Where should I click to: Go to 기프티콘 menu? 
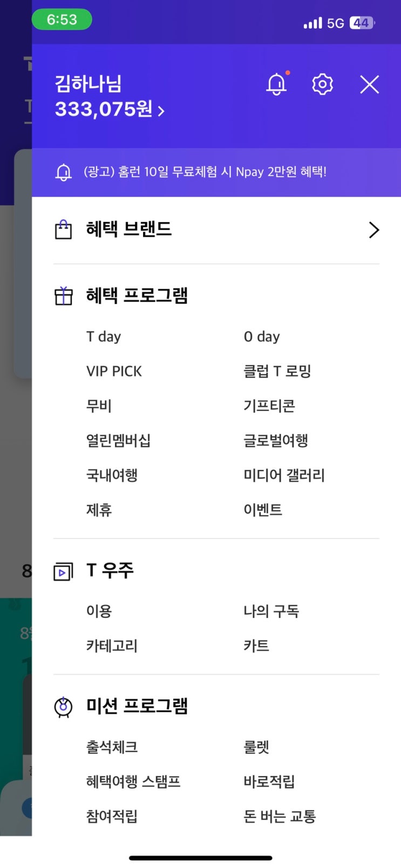pyautogui.click(x=269, y=406)
